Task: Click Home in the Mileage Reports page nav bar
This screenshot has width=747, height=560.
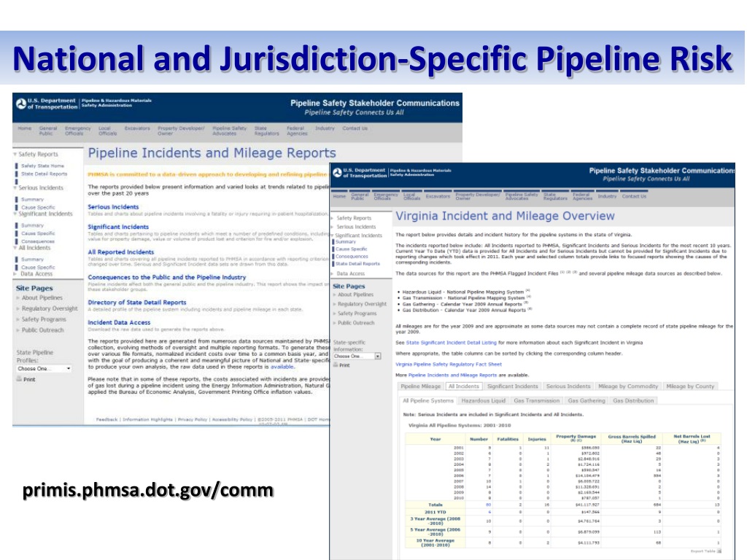Action: (x=25, y=128)
